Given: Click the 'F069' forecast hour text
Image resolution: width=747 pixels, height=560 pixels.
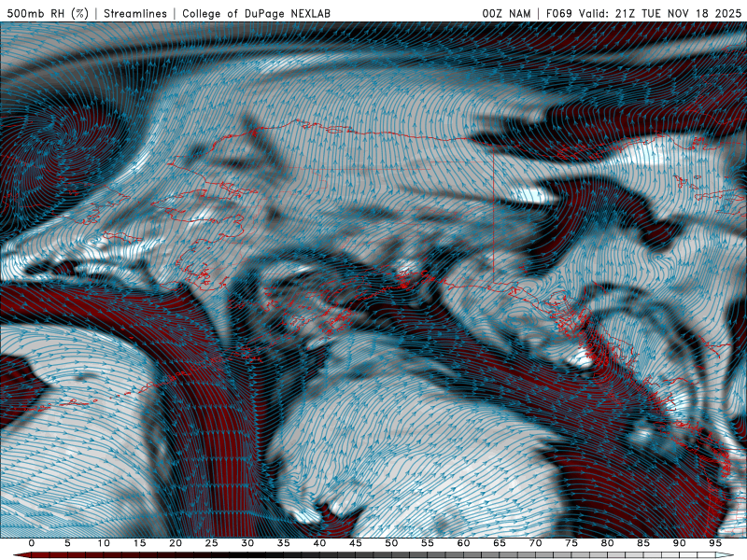Looking at the screenshot, I should click(558, 13).
